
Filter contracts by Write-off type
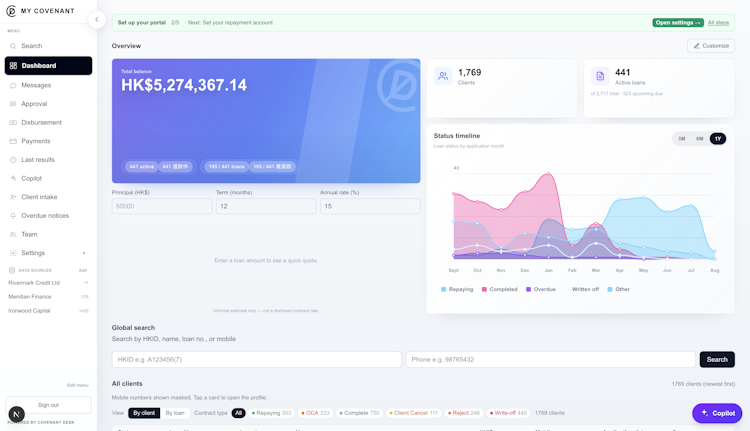pos(508,413)
